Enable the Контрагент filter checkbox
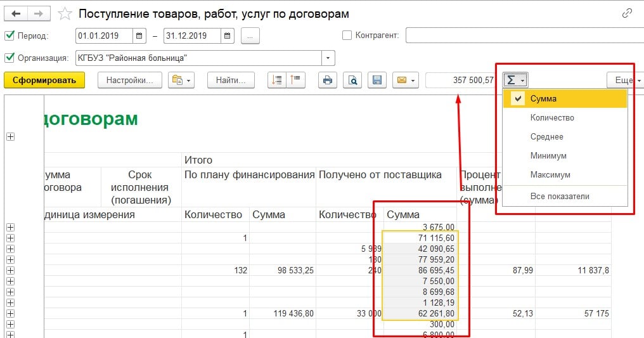This screenshot has height=338, width=644. (x=347, y=36)
